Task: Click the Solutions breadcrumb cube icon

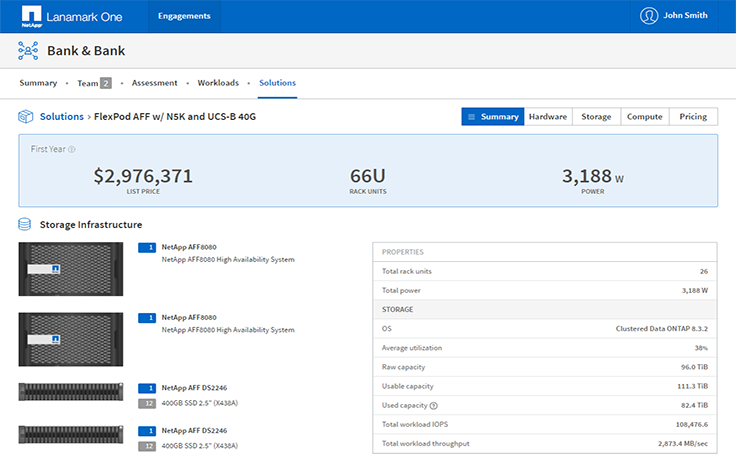Action: click(27, 117)
